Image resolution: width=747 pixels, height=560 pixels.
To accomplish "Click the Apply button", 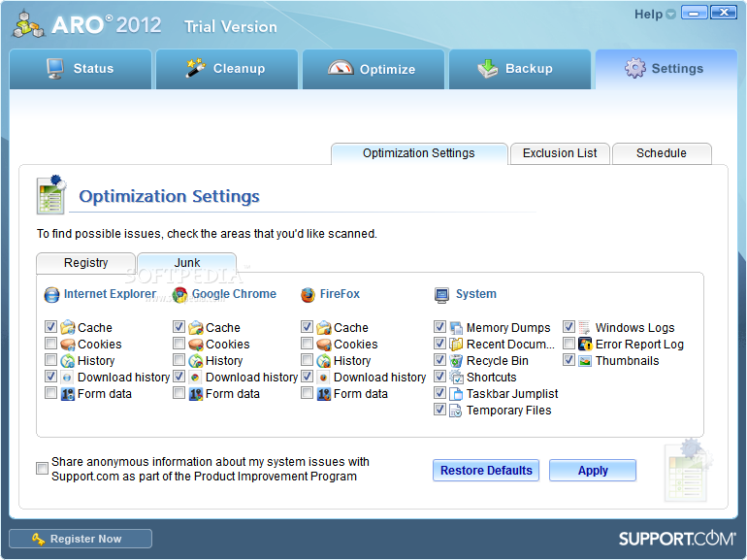I will (x=593, y=471).
